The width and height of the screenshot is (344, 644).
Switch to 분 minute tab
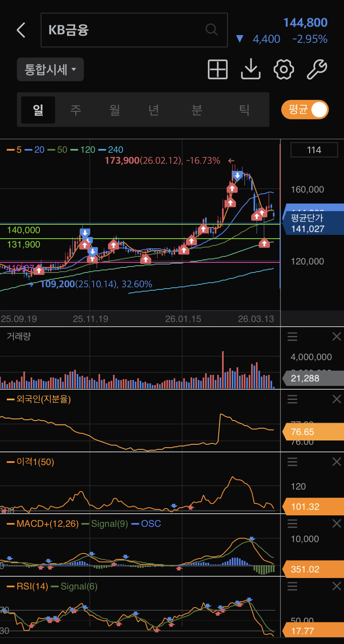coord(197,110)
